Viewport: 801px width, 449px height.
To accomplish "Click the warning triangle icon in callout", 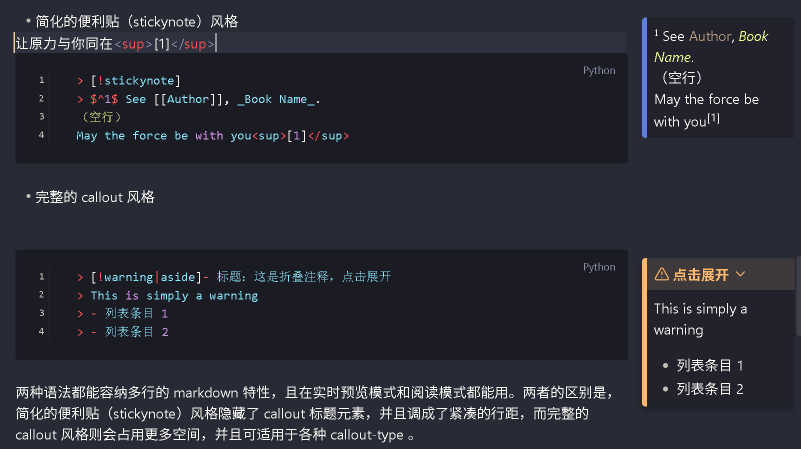I will pos(662,274).
